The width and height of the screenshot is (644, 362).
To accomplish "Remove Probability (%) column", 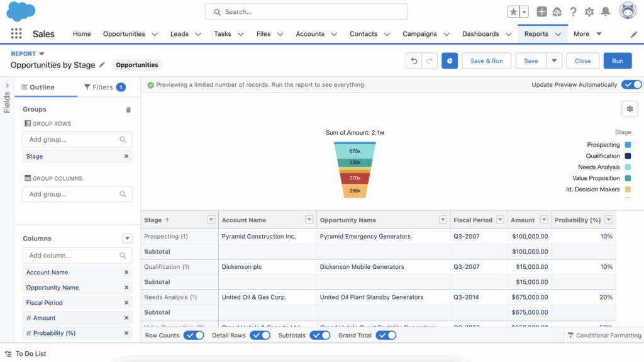I will pos(126,333).
